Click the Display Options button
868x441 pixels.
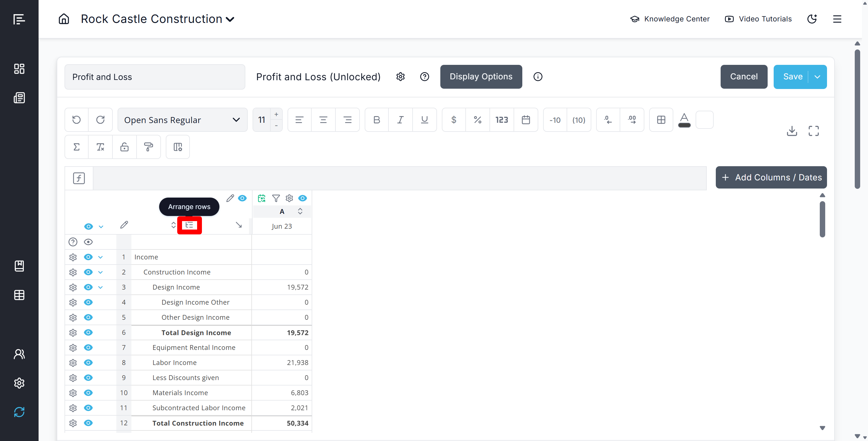[x=481, y=77]
